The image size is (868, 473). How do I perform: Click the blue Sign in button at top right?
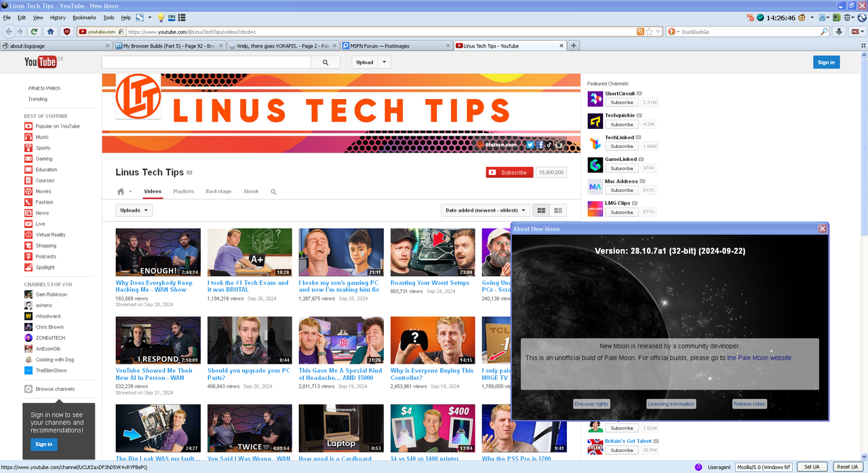tap(826, 62)
